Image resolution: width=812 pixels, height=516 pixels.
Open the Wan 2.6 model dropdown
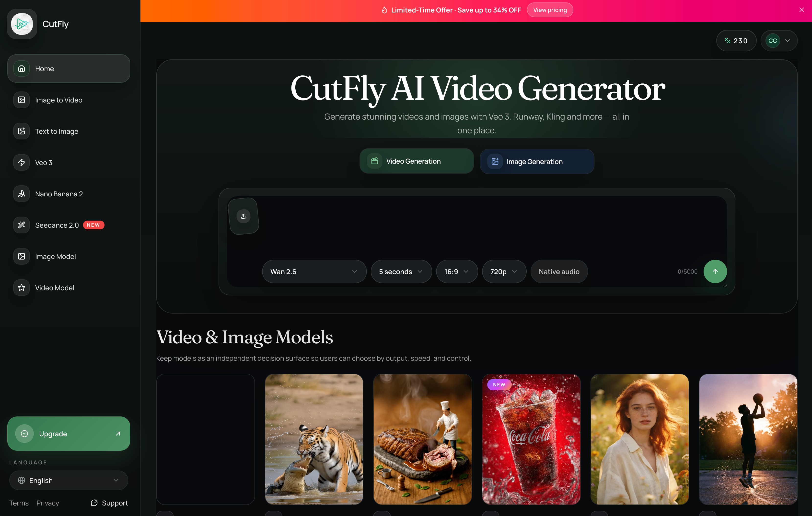313,271
